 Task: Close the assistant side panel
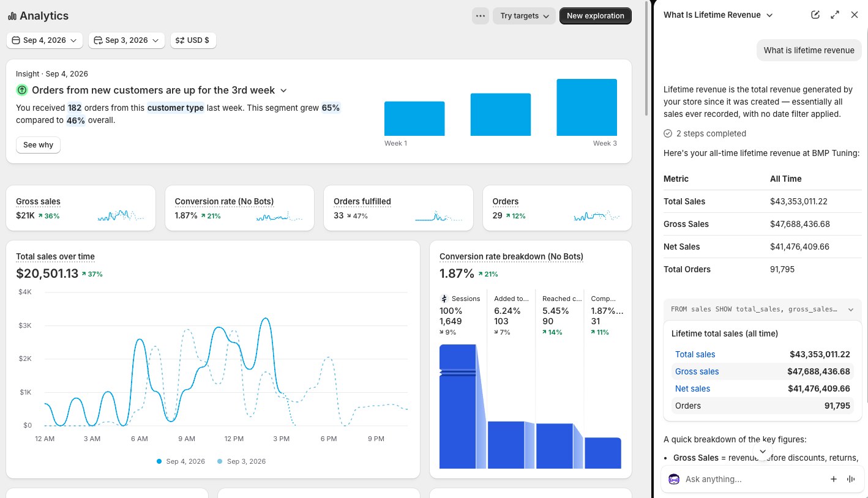[855, 15]
